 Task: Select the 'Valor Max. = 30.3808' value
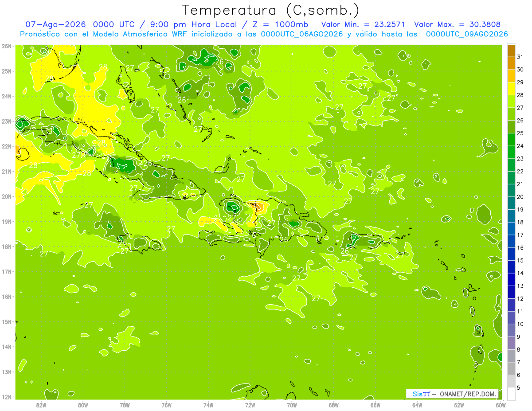458,24
